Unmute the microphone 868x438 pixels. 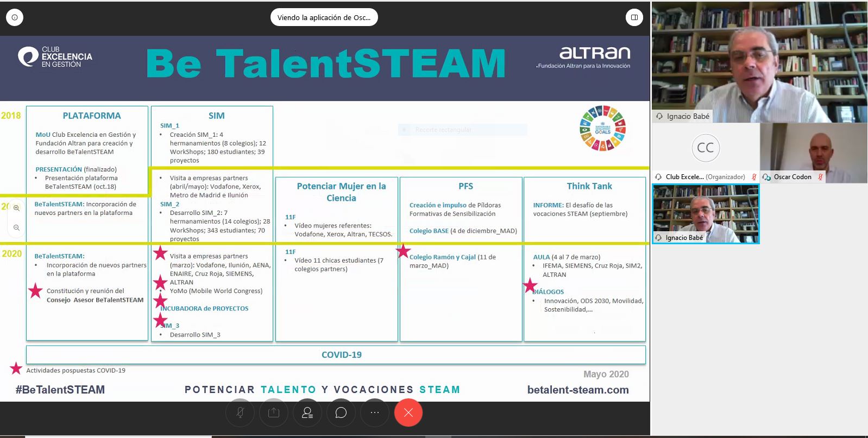tap(240, 413)
